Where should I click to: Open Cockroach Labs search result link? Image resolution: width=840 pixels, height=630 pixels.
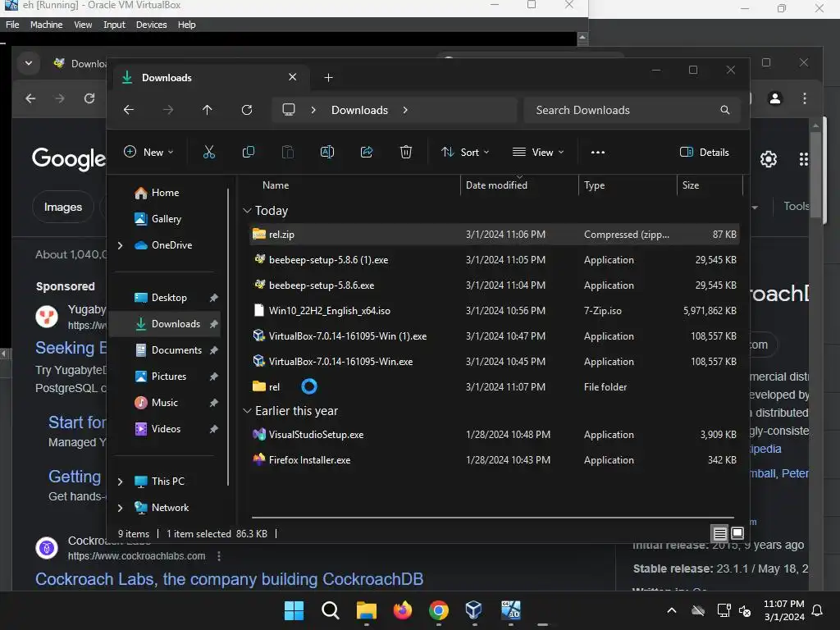[x=230, y=579]
